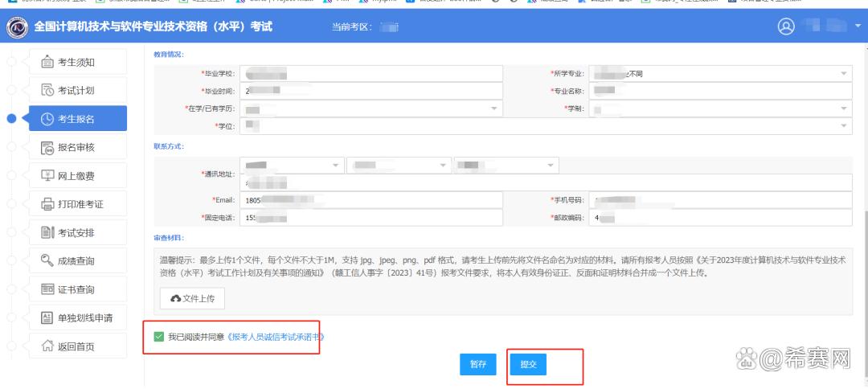Toggle 我已阅读并同意 checkbox
The image size is (868, 389).
[x=159, y=337]
